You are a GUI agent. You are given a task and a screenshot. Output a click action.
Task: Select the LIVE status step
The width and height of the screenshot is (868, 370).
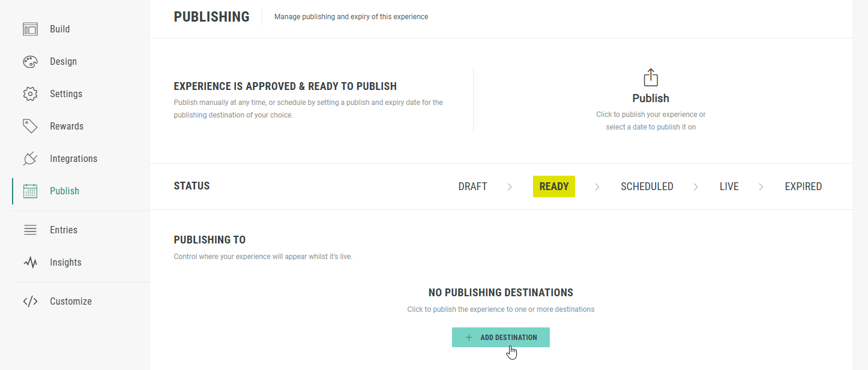click(x=729, y=186)
